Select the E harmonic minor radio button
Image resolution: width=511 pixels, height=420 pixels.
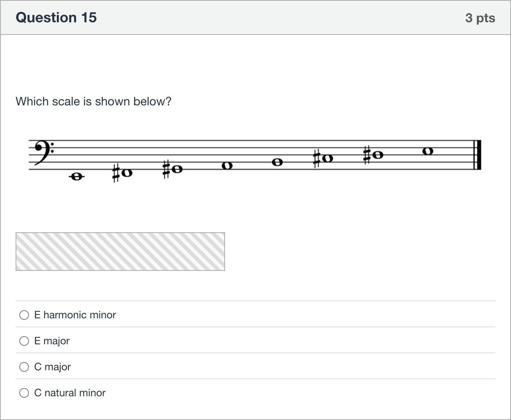click(24, 315)
